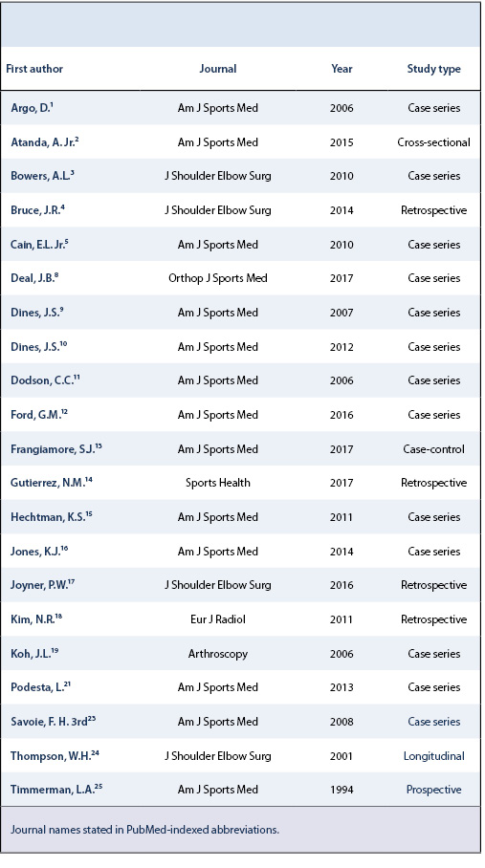
Task: Click the Journal column header
Action: pos(217,69)
